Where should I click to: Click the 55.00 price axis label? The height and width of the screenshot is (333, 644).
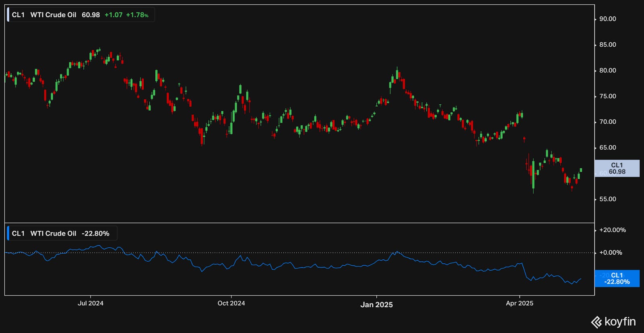tap(607, 199)
